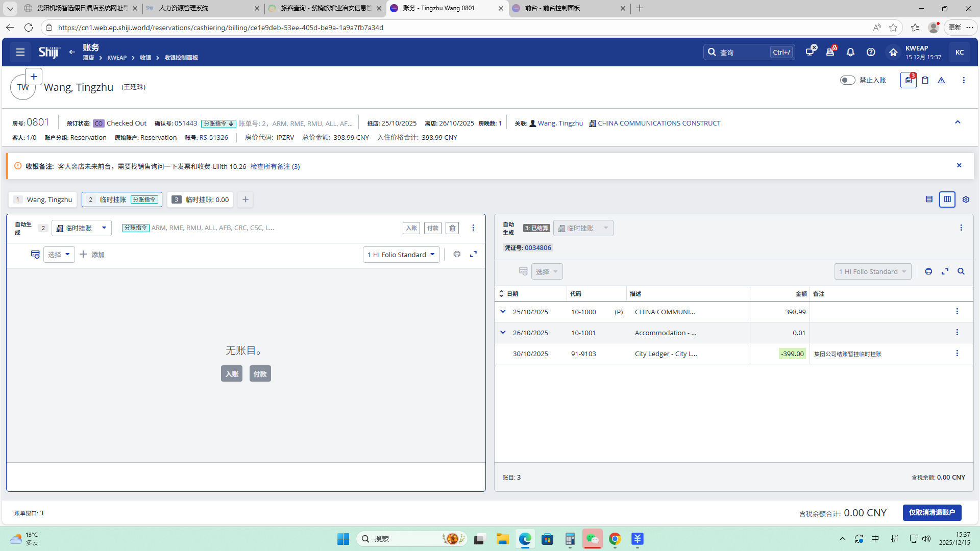The width and height of the screenshot is (980, 551).
Task: Open folio view settings gear icon
Action: coord(966,199)
